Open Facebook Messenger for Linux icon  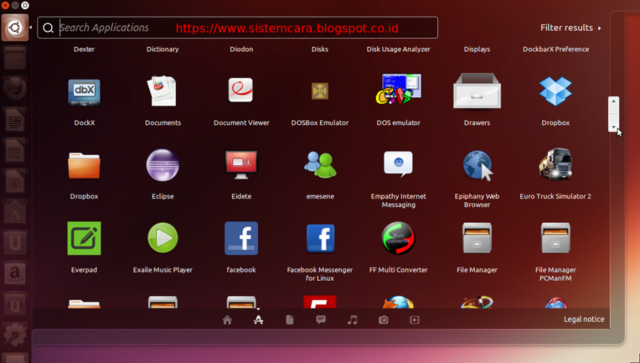click(320, 238)
